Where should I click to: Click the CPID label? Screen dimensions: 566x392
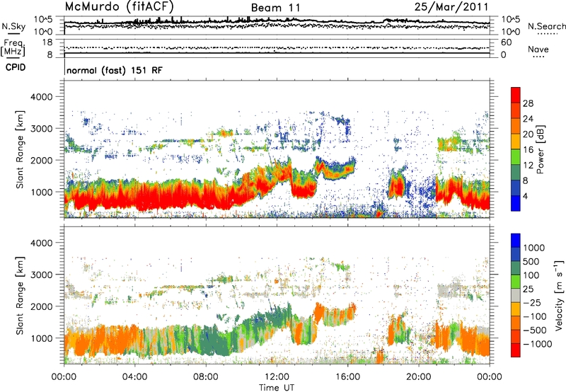click(16, 67)
